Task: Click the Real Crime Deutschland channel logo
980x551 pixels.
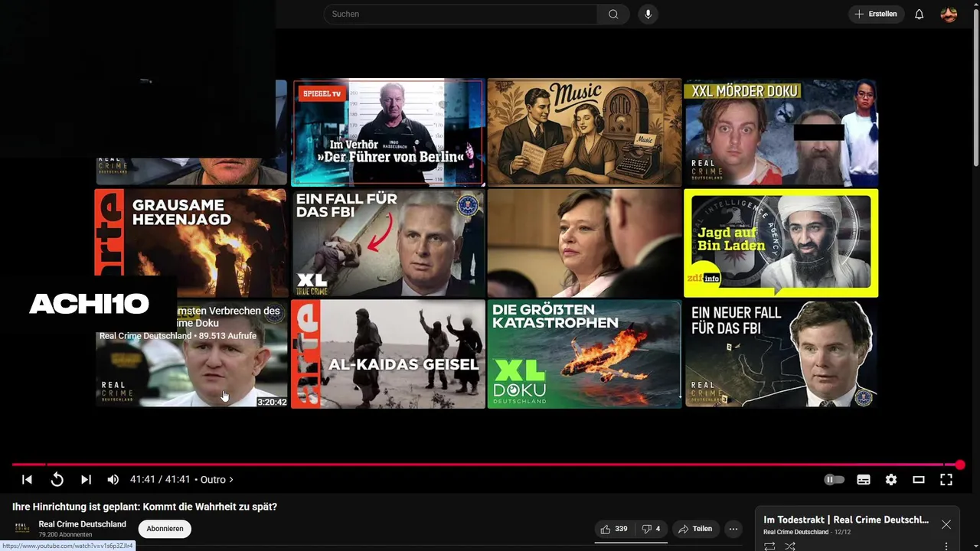Action: [22, 528]
